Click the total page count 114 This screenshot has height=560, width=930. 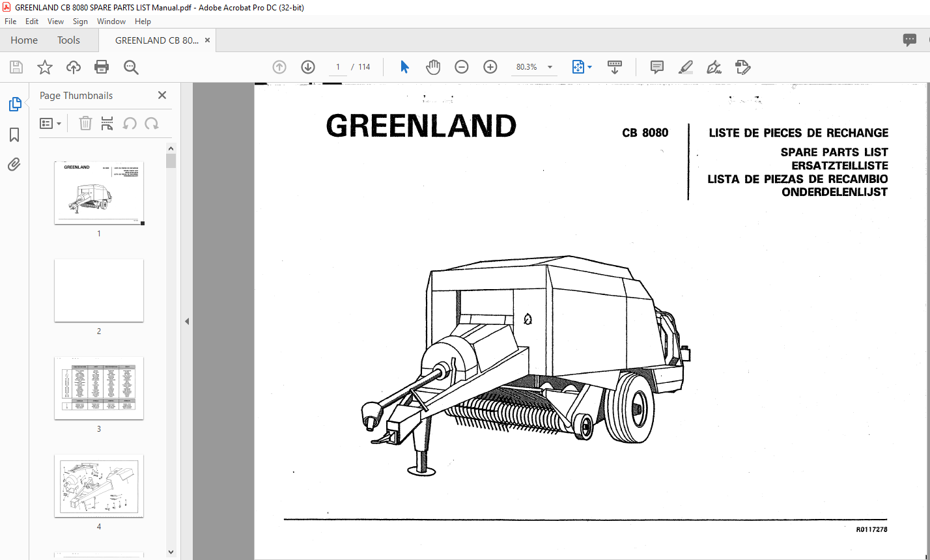point(364,67)
